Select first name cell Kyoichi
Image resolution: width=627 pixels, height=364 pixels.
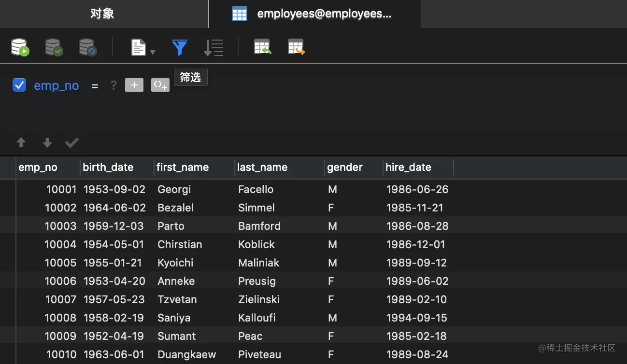(175, 263)
